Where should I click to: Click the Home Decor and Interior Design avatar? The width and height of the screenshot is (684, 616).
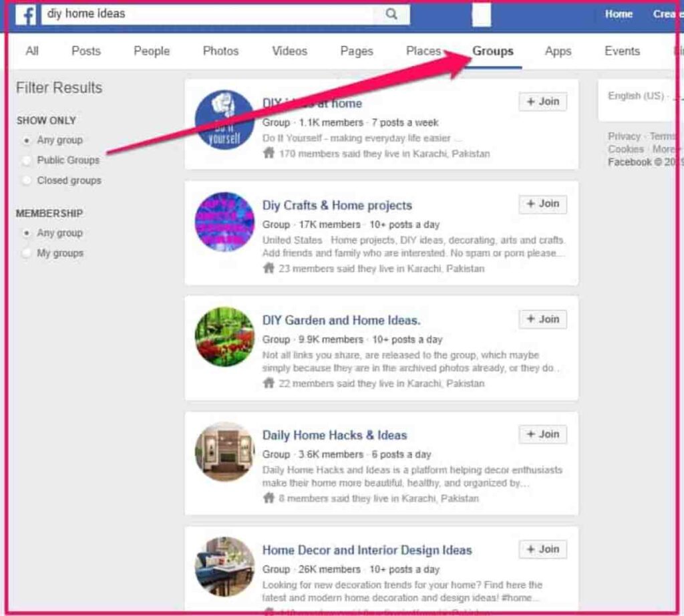224,567
